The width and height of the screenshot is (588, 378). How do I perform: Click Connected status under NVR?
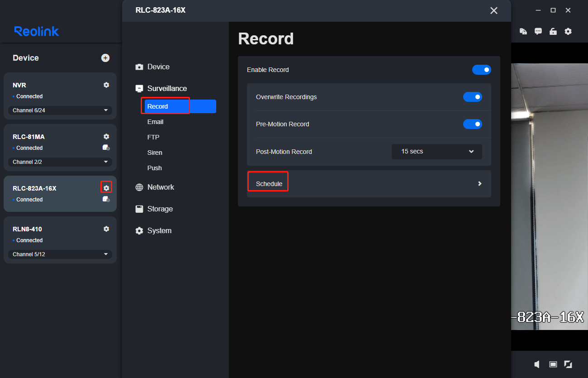point(29,96)
